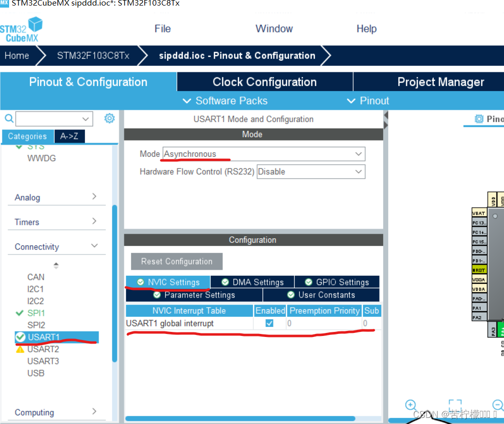Click the chip icon in Pinout view tab
The image size is (504, 424).
click(479, 119)
